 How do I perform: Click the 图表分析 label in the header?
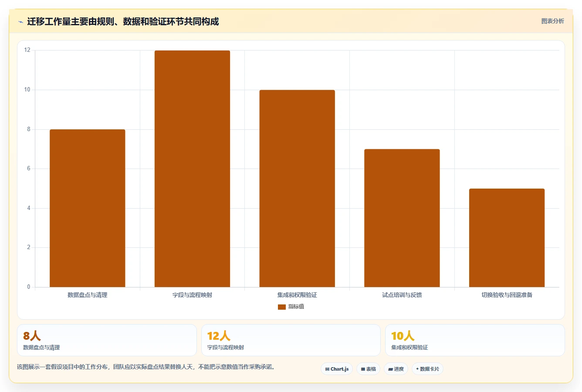[x=552, y=21]
